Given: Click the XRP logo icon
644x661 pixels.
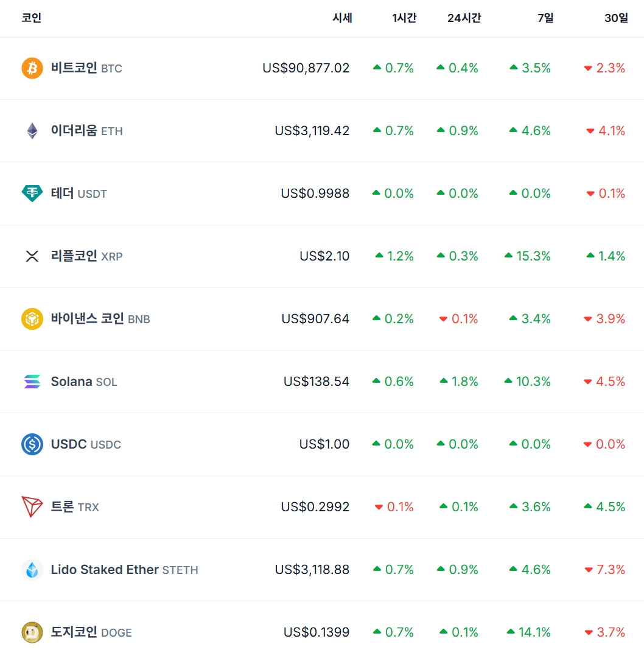Looking at the screenshot, I should 32,256.
